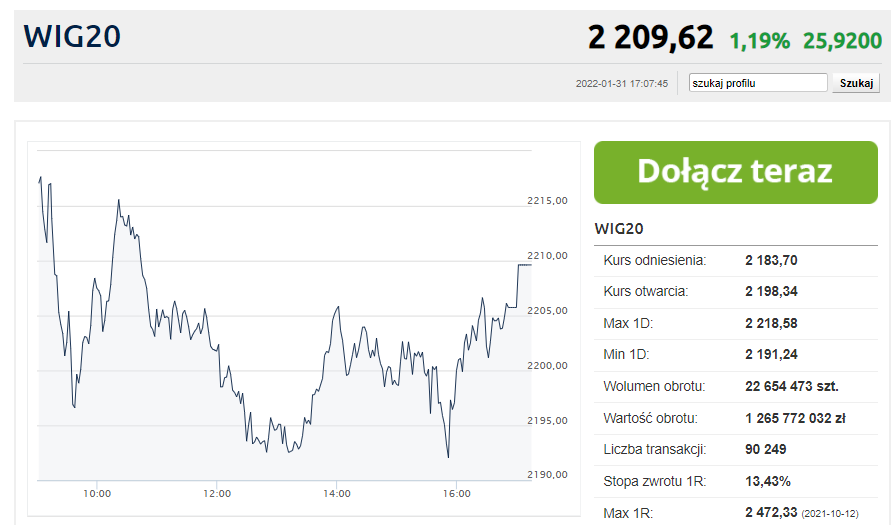Click the 1,19% percentage change
This screenshot has width=895, height=525.
click(759, 41)
